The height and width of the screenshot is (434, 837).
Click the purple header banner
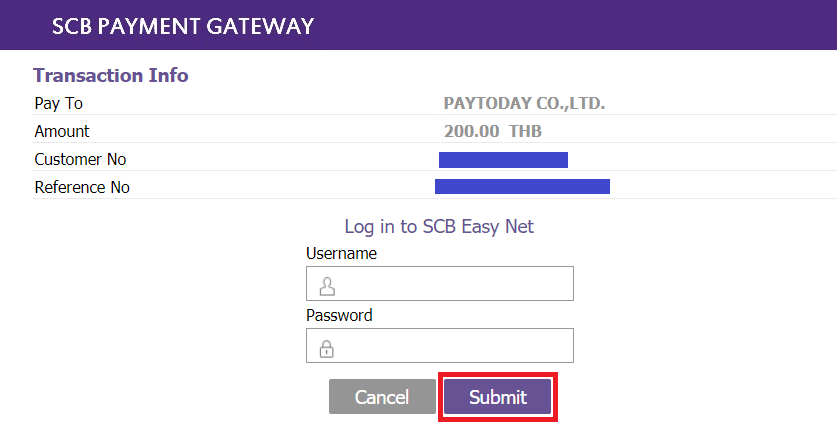click(x=418, y=25)
